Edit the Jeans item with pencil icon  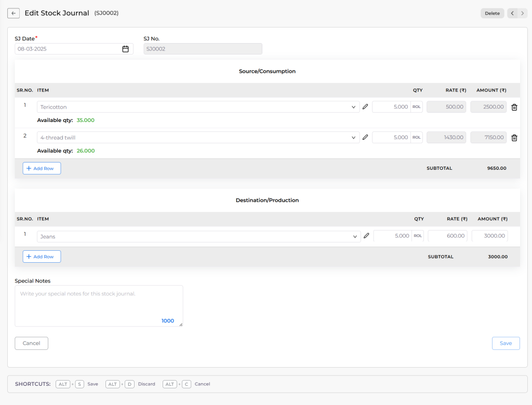point(366,236)
